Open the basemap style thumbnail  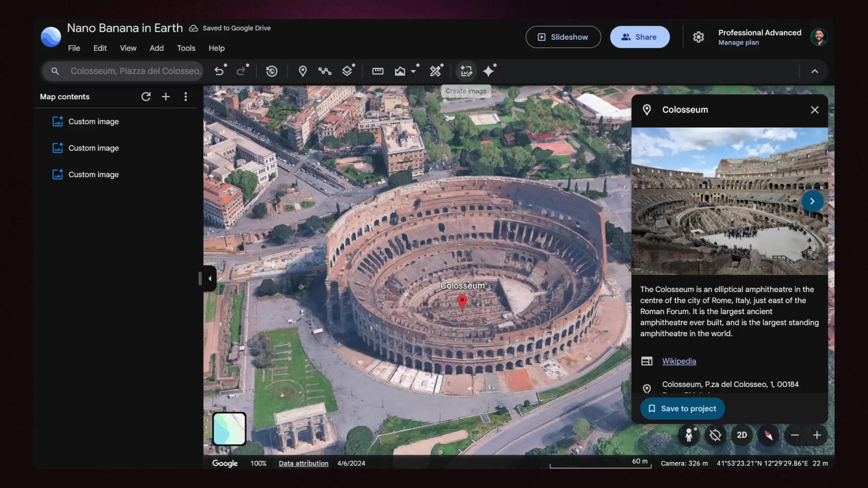(x=229, y=429)
